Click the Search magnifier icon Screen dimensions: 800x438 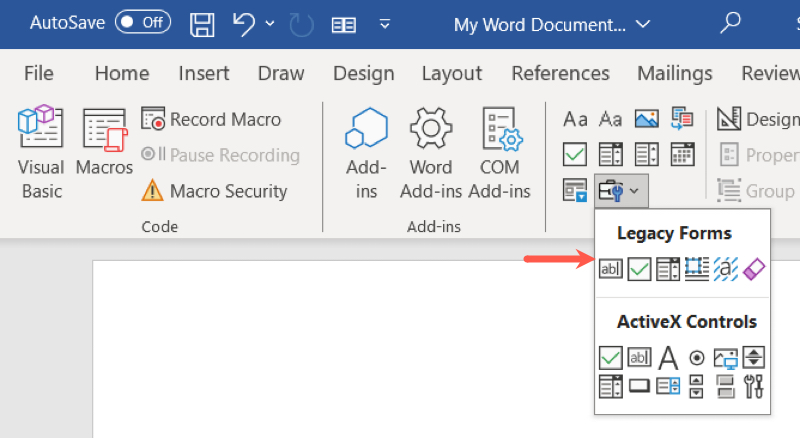click(x=730, y=22)
